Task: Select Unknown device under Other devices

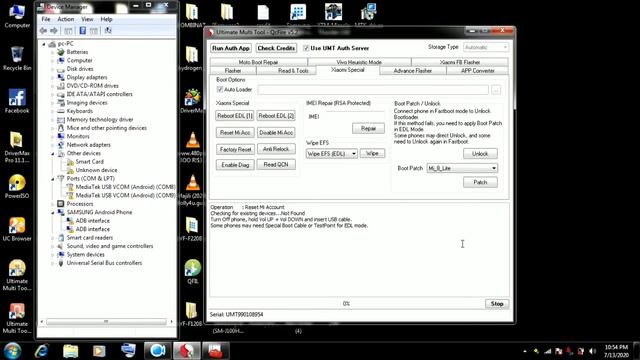Action: coord(96,170)
